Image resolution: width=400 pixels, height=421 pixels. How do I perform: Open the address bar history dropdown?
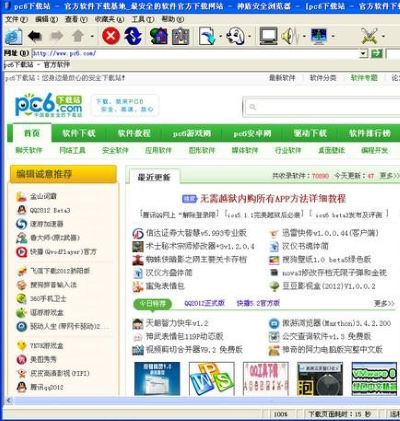coord(363,53)
